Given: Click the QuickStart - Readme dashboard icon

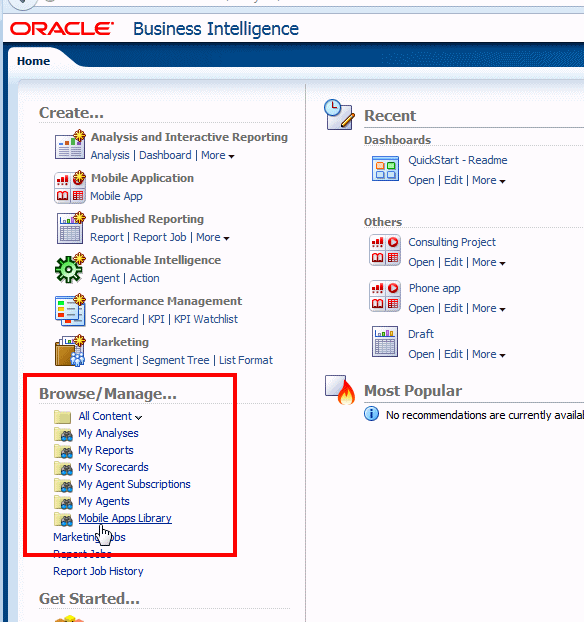Looking at the screenshot, I should coord(385,169).
